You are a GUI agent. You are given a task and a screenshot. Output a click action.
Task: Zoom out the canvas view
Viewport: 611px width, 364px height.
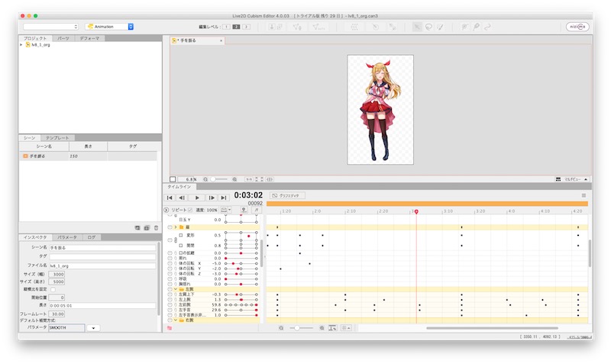205,179
